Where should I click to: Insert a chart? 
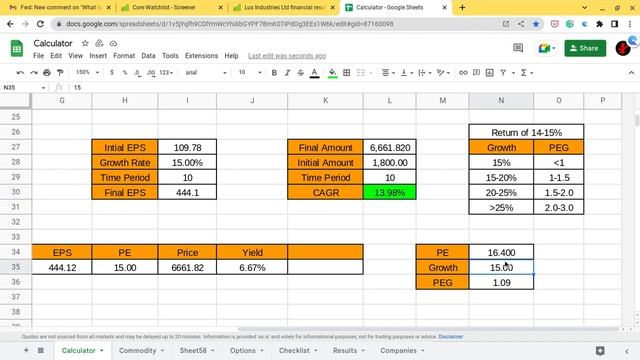(490, 73)
